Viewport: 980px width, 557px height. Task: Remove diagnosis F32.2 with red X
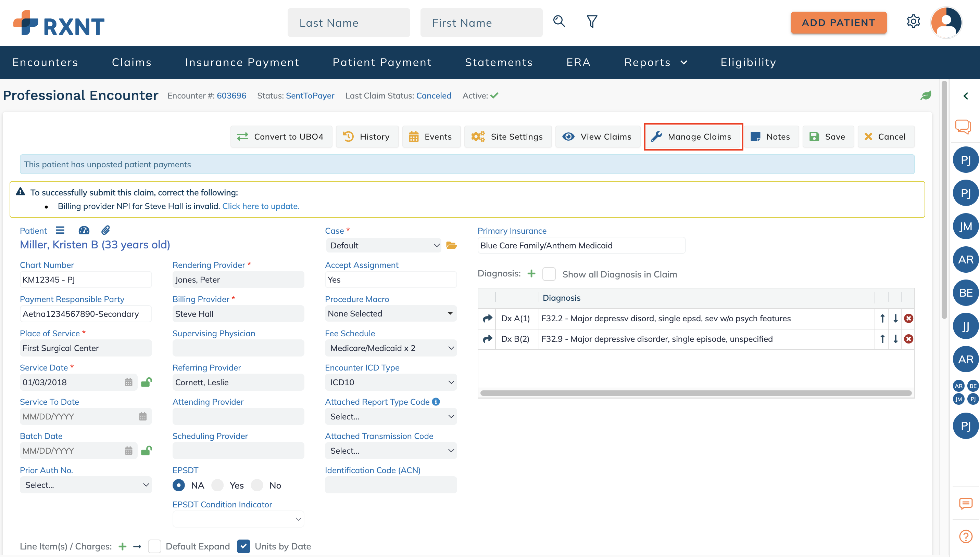click(908, 318)
